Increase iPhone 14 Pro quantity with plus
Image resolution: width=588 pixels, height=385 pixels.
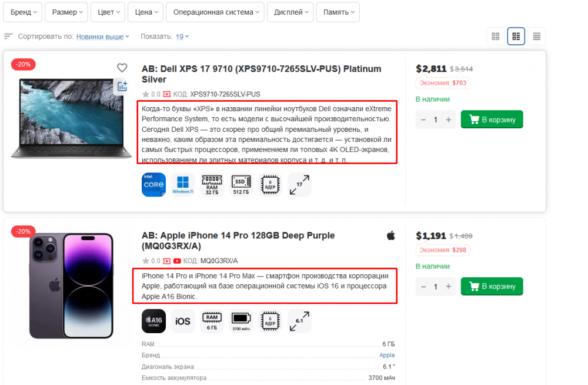(449, 287)
